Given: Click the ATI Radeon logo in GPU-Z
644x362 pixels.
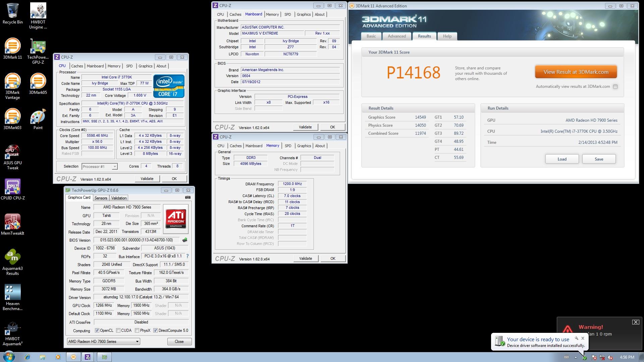Looking at the screenshot, I should tap(176, 219).
